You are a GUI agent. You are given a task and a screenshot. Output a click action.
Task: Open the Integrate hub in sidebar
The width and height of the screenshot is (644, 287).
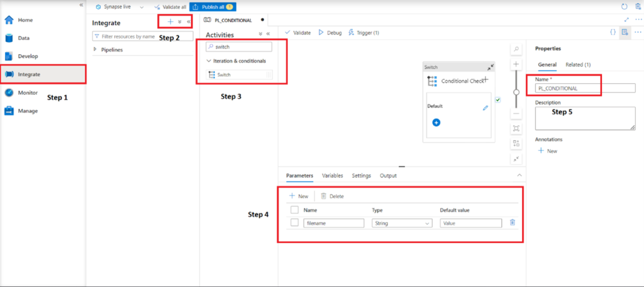[x=28, y=74]
